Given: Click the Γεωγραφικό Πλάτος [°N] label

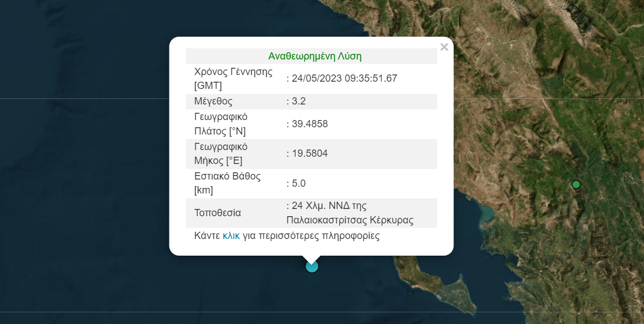Looking at the screenshot, I should coord(221,124).
